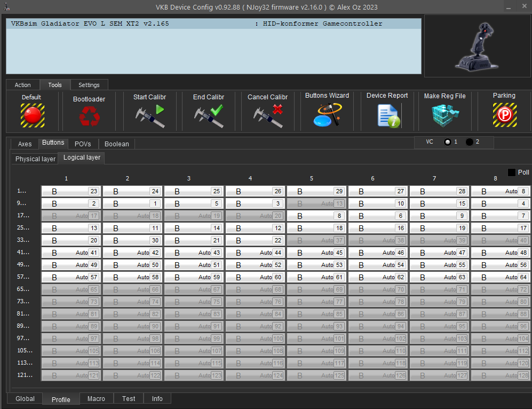532x409 pixels.
Task: Switch to the Action tab
Action: pyautogui.click(x=23, y=85)
